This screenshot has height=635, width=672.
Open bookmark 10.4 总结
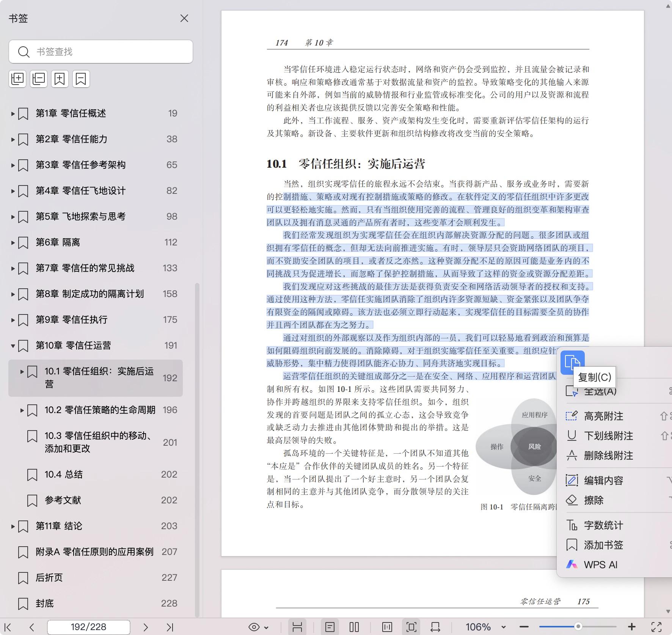[x=64, y=475]
